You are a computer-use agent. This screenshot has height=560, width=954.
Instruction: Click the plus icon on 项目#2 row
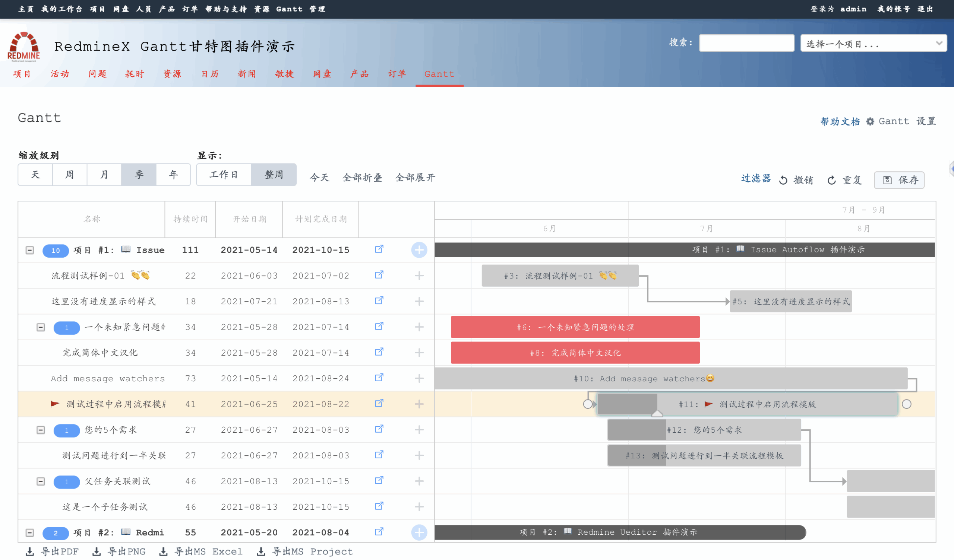(x=419, y=532)
